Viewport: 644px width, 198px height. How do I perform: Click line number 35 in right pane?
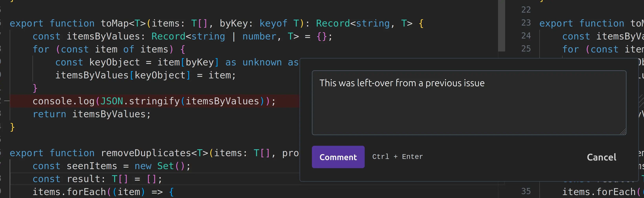click(x=526, y=191)
